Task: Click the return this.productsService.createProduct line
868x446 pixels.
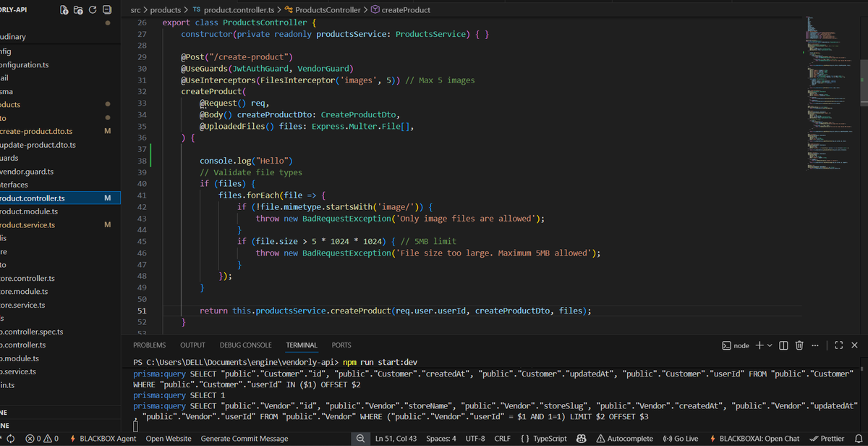Action: pyautogui.click(x=396, y=311)
